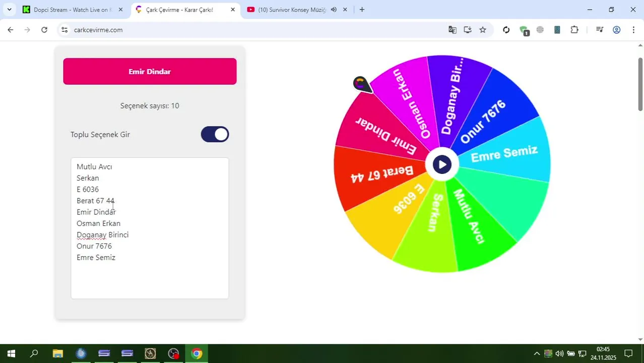Bookmark this page with star icon
Image resolution: width=644 pixels, height=363 pixels.
[483, 30]
